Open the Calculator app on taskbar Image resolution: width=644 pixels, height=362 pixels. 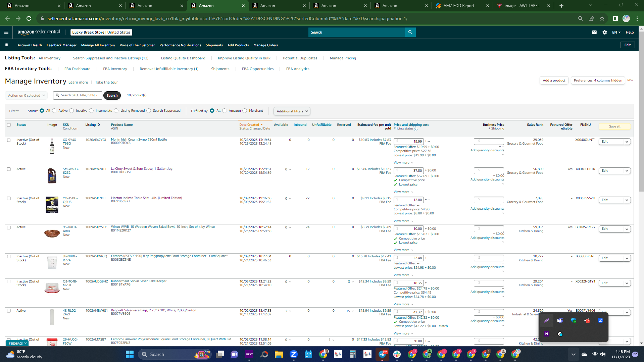352,354
